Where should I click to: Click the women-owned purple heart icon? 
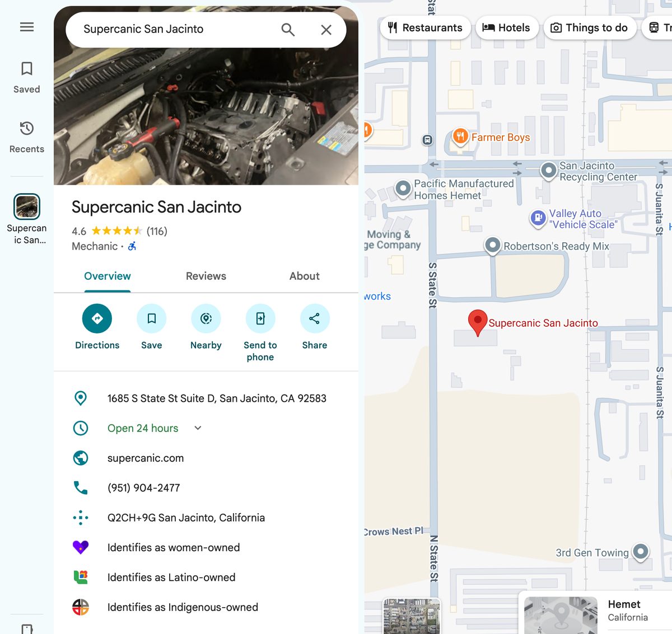[x=81, y=547]
